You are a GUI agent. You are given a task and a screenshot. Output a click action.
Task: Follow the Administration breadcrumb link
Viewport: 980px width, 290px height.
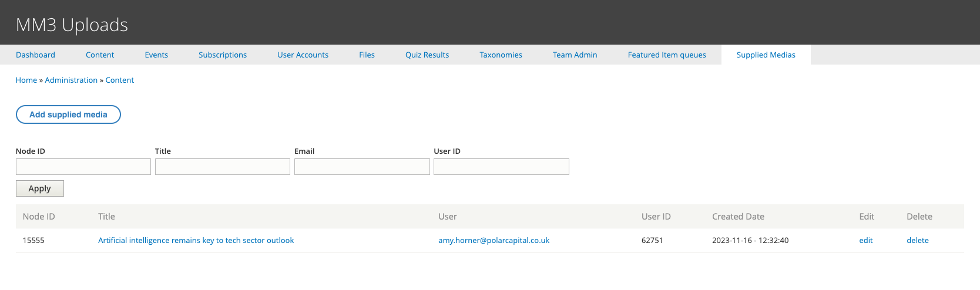tap(71, 80)
